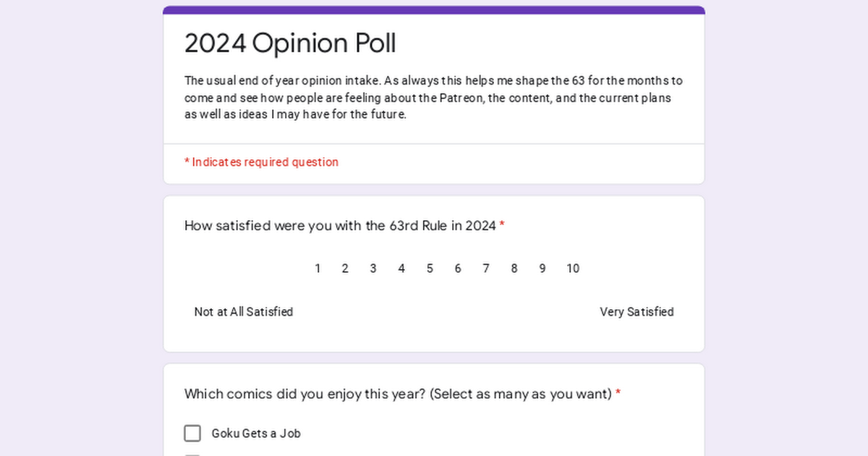Image resolution: width=868 pixels, height=456 pixels.
Task: Click the form description paragraph about Patreon
Action: (x=433, y=98)
